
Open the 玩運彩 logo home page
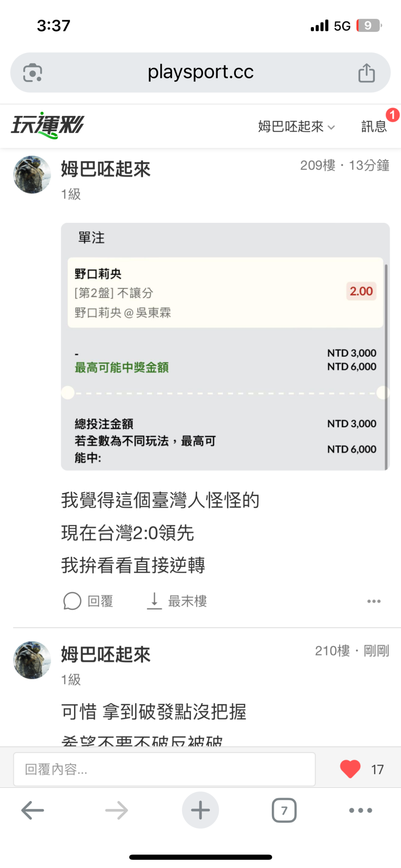tap(48, 125)
